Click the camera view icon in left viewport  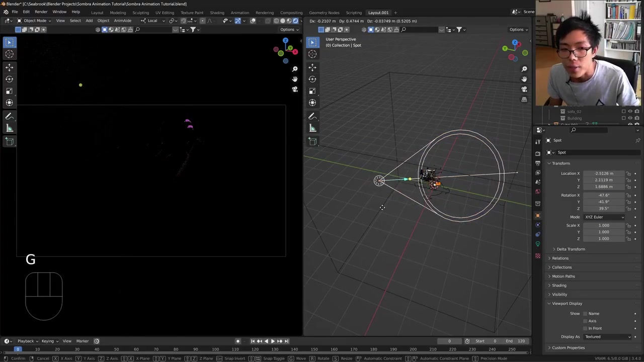point(295,89)
